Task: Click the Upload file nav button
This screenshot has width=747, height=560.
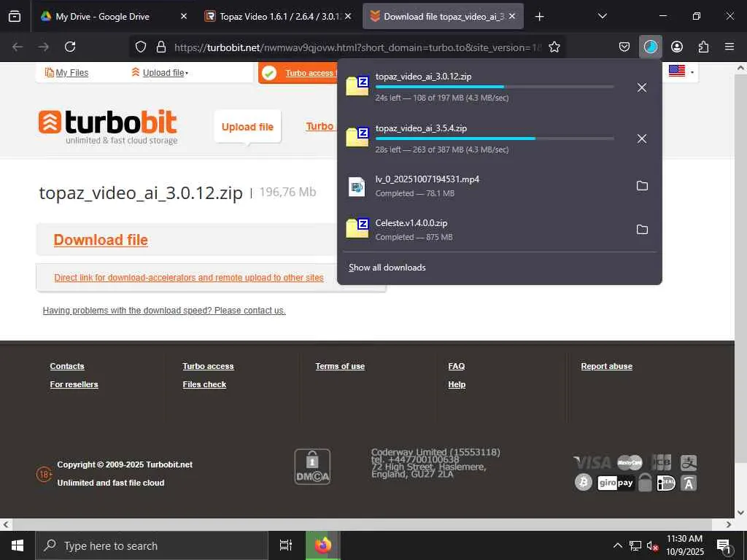Action: coord(247,127)
